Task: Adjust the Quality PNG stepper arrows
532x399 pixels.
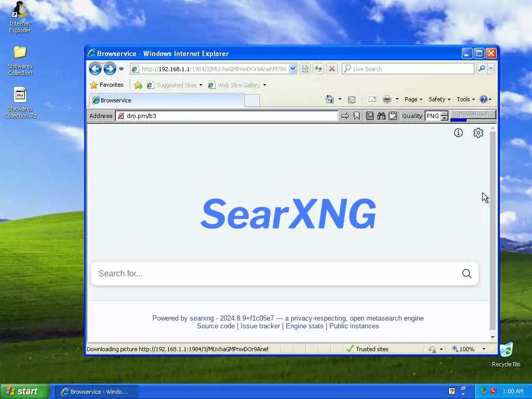Action: click(444, 116)
